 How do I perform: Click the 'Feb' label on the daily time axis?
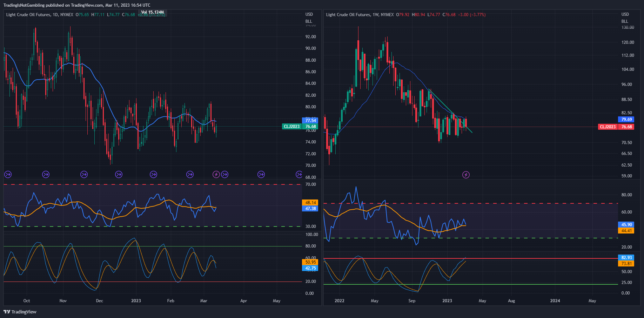click(x=171, y=301)
